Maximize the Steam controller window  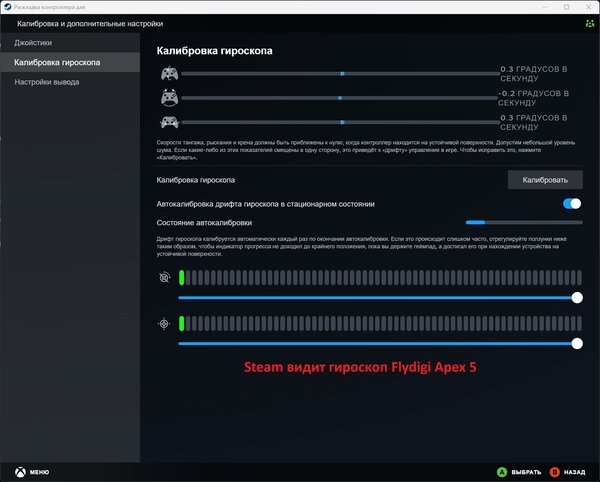[x=566, y=7]
